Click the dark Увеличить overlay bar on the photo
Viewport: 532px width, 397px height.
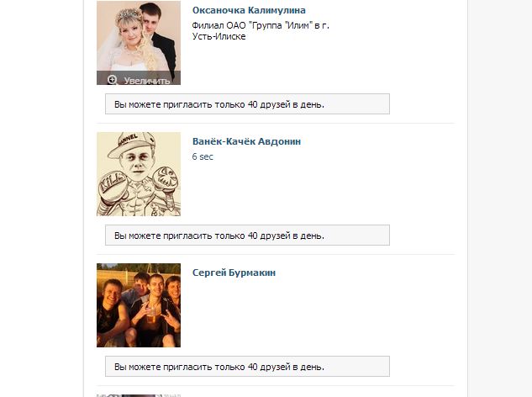(139, 77)
